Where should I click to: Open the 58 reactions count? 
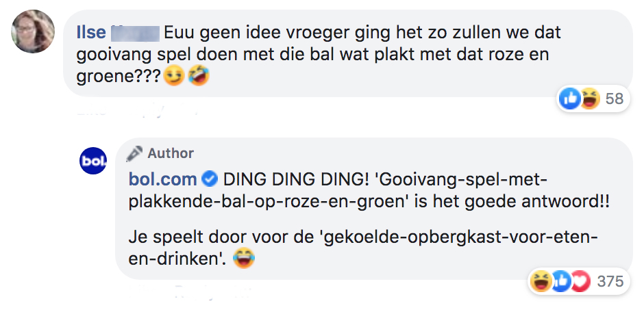pyautogui.click(x=615, y=99)
